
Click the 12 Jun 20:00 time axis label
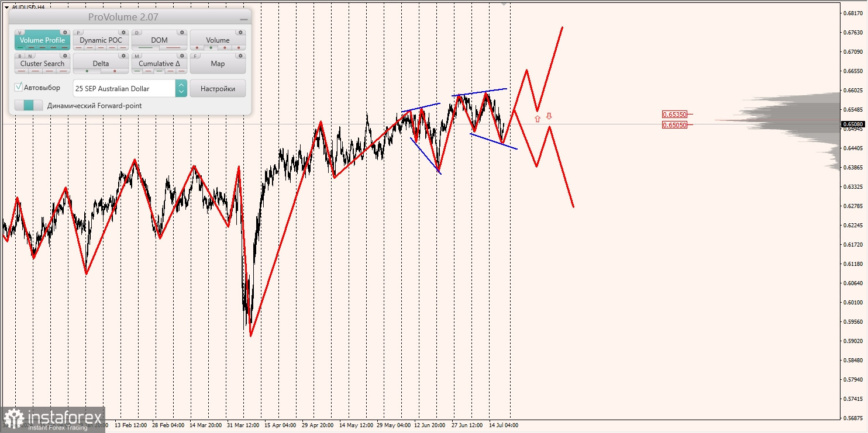pyautogui.click(x=429, y=425)
